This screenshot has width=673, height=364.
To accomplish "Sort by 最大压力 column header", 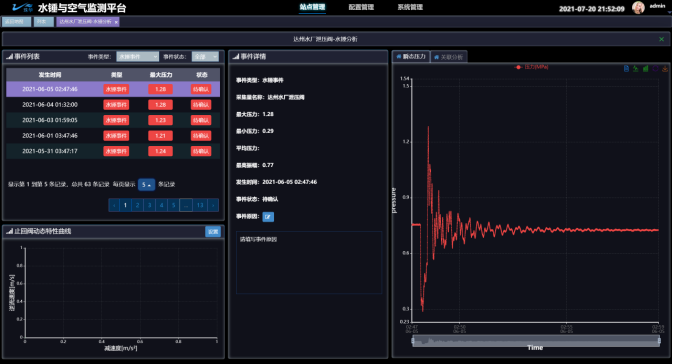I will [161, 75].
